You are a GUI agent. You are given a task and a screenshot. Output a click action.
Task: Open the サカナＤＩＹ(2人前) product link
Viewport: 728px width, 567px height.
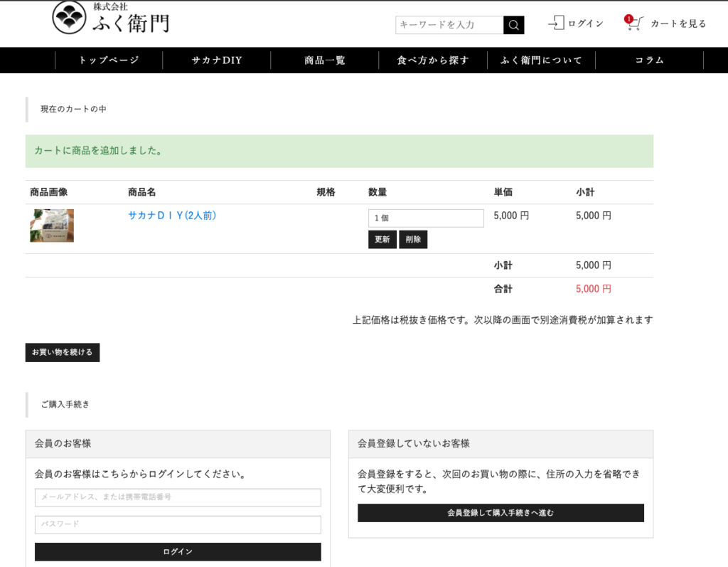172,216
